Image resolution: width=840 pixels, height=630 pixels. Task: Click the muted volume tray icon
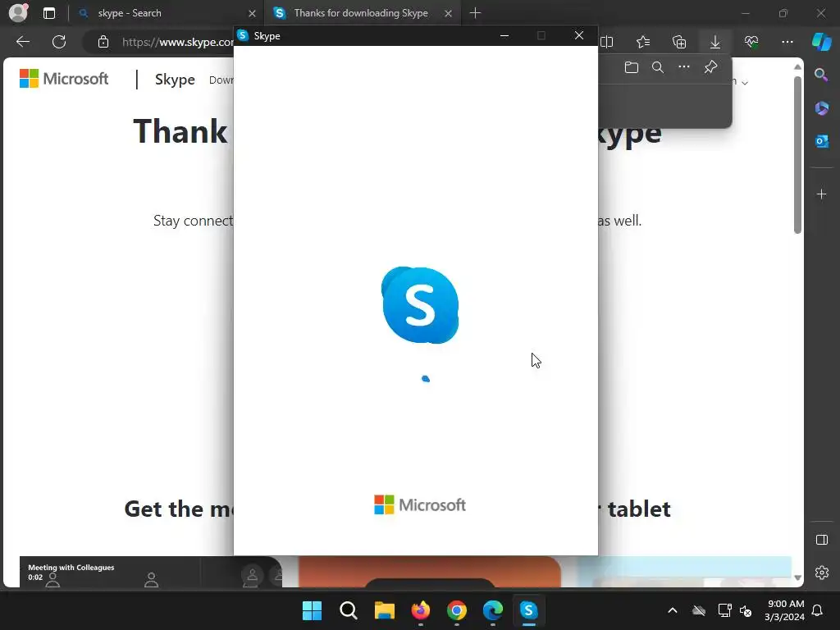(x=746, y=610)
